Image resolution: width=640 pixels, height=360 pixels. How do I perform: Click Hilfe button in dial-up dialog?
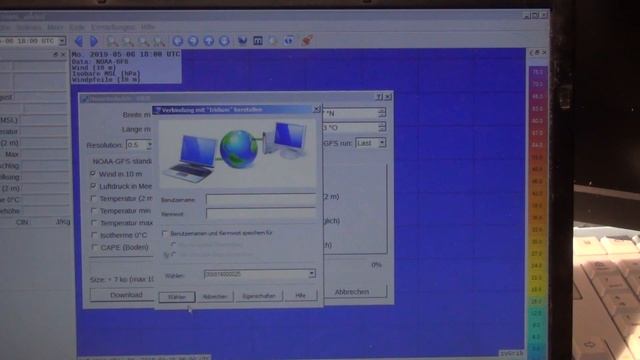point(301,295)
